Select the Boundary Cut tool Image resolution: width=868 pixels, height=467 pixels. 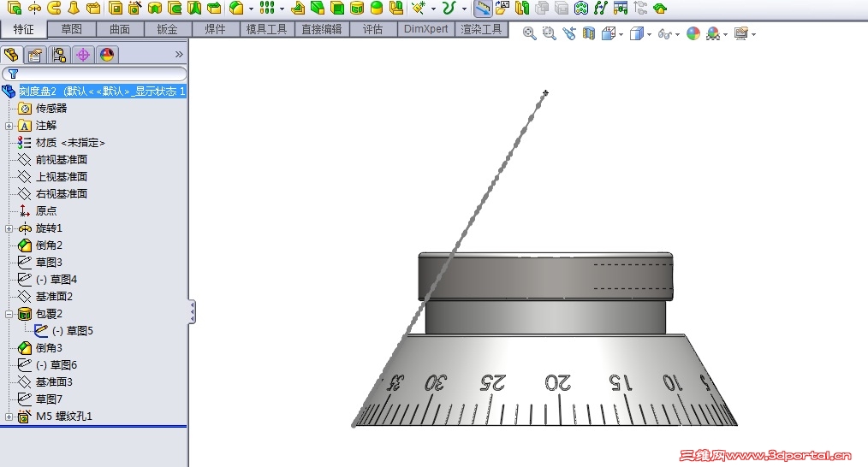click(x=214, y=8)
